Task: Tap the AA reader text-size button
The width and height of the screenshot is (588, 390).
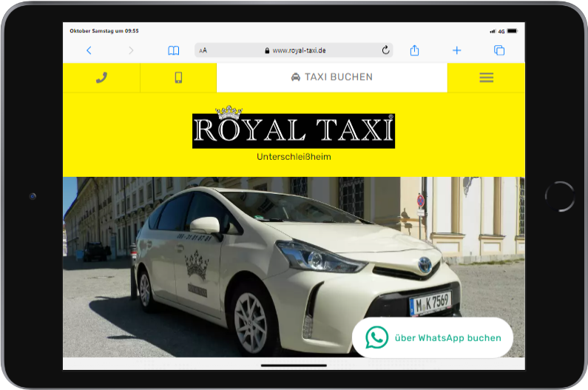Action: tap(203, 50)
